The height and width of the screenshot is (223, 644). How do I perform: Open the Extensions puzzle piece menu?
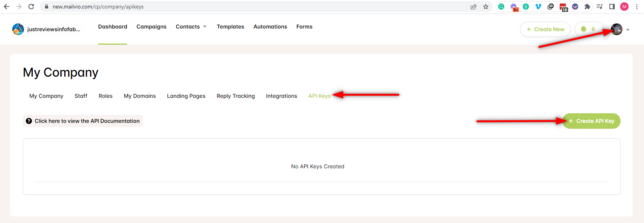(587, 7)
